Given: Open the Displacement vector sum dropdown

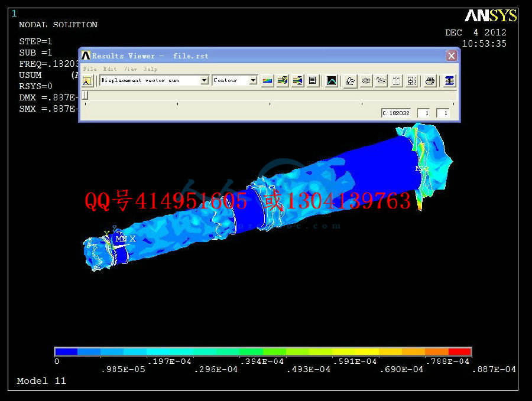Looking at the screenshot, I should tap(205, 80).
